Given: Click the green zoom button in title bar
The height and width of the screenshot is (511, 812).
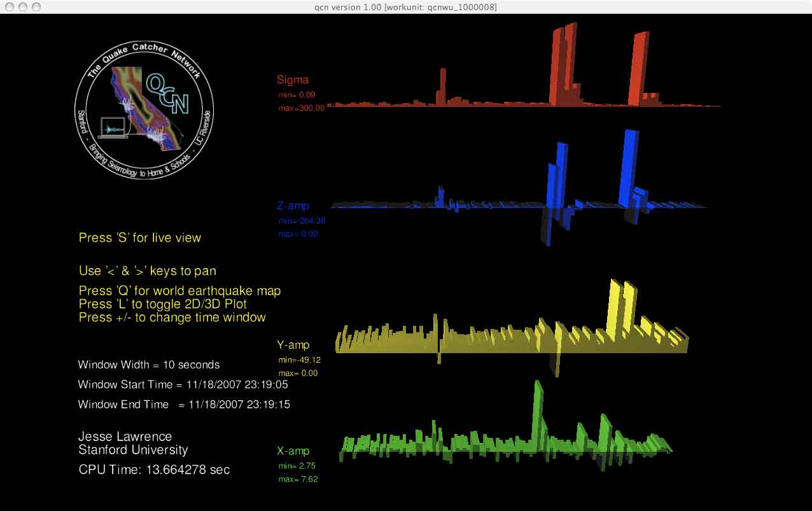Looking at the screenshot, I should coord(36,7).
